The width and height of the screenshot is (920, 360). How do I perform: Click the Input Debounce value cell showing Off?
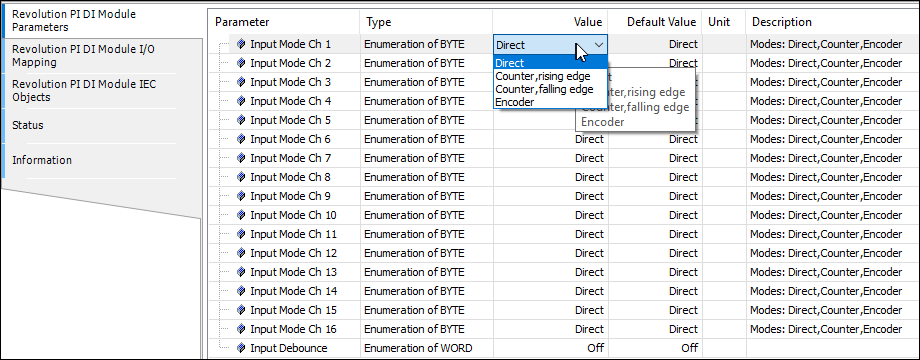point(550,348)
